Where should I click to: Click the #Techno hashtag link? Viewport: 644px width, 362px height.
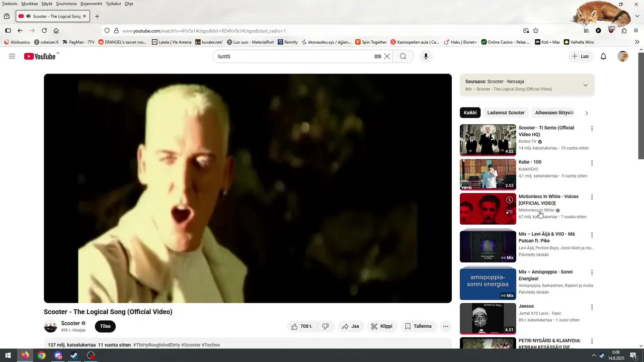pos(211,345)
